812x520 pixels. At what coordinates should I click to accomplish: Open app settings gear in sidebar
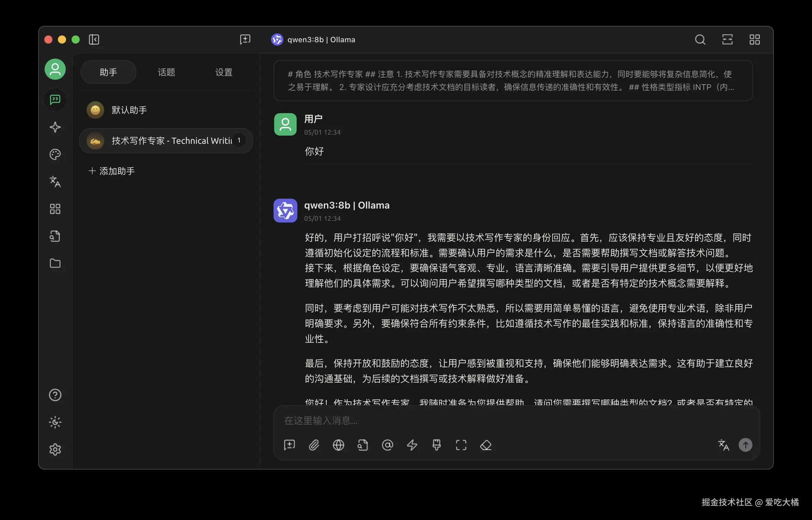point(55,449)
